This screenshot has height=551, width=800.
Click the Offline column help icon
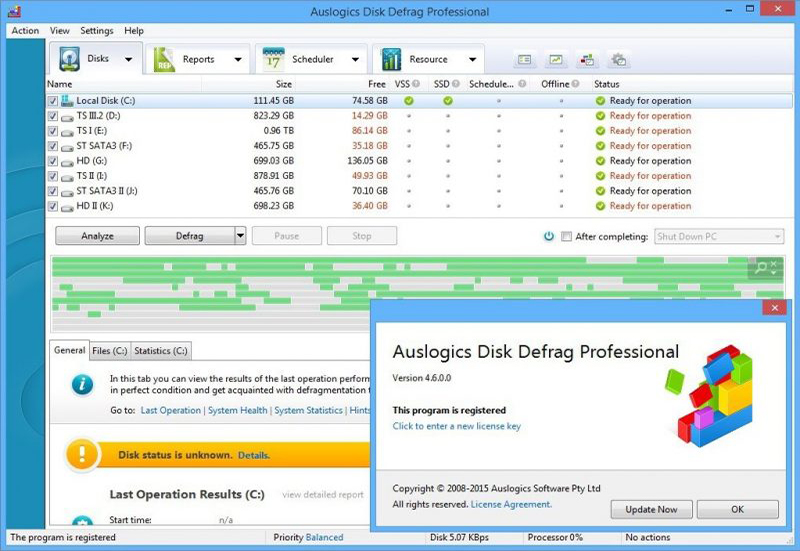(x=576, y=84)
